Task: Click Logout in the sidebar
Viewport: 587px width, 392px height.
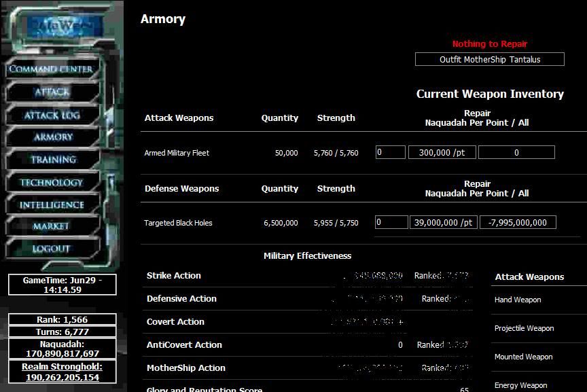Action: click(52, 249)
